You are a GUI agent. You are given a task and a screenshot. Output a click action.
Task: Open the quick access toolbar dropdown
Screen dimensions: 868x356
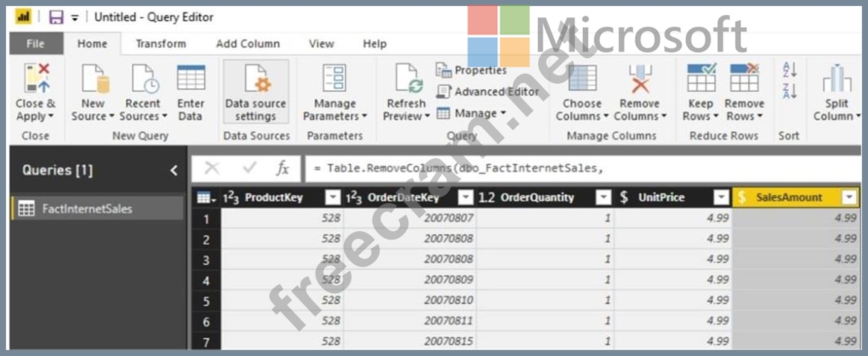coord(75,18)
